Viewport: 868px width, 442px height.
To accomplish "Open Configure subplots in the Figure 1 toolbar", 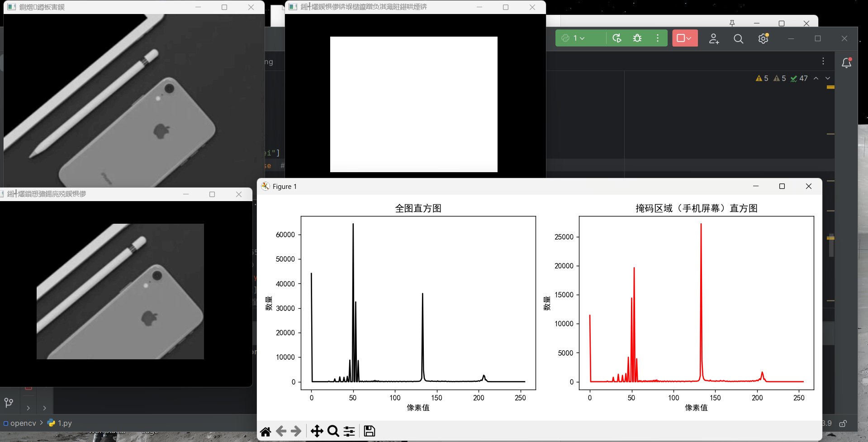I will 349,431.
